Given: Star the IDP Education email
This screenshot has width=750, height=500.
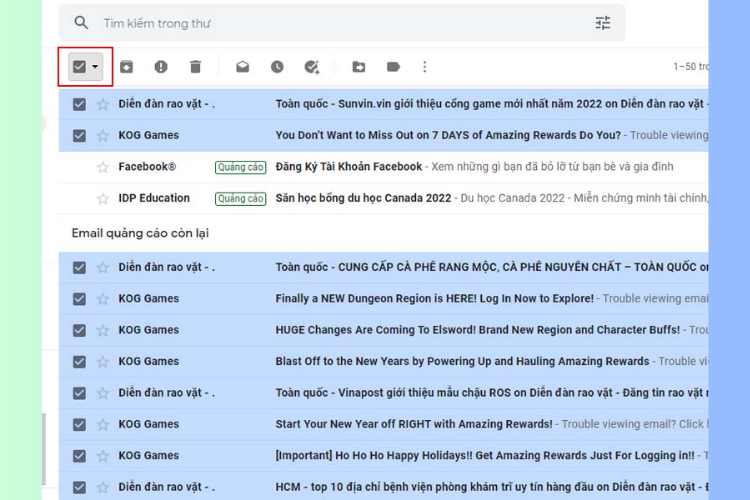Looking at the screenshot, I should pyautogui.click(x=102, y=198).
